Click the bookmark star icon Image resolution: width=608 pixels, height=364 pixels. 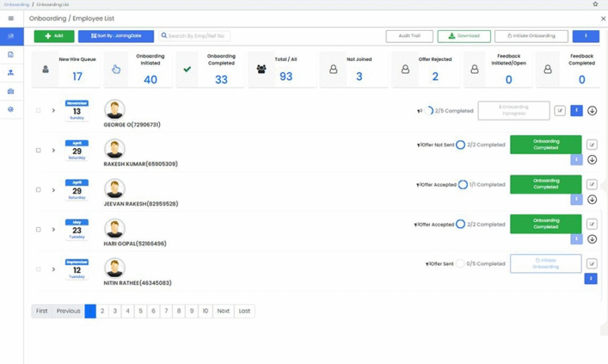(595, 4)
